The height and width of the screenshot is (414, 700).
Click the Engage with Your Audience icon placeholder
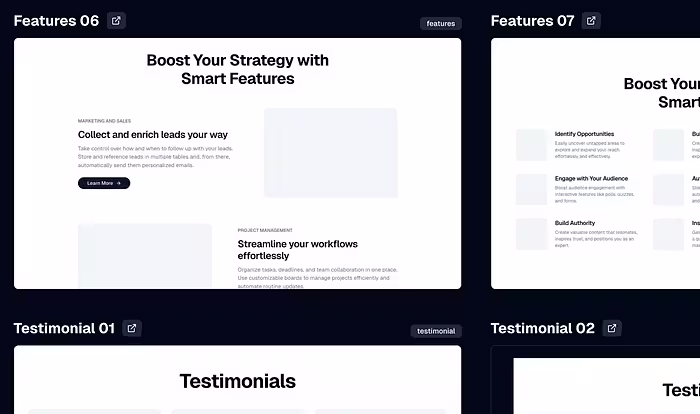click(x=531, y=189)
